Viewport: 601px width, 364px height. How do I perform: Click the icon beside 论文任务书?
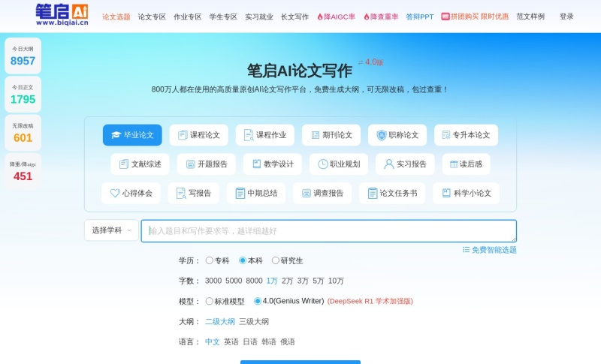373,194
